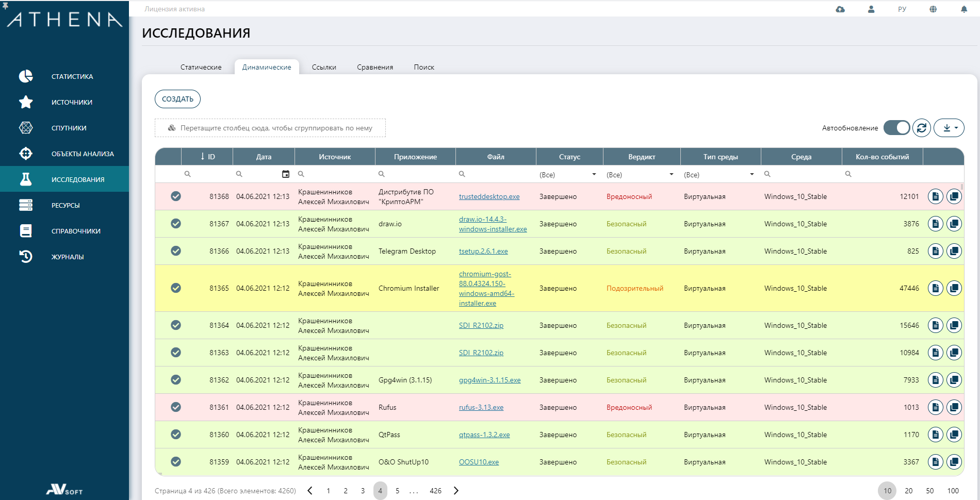The width and height of the screenshot is (980, 500).
Task: Toggle the checkmark for row 81361
Action: click(176, 407)
